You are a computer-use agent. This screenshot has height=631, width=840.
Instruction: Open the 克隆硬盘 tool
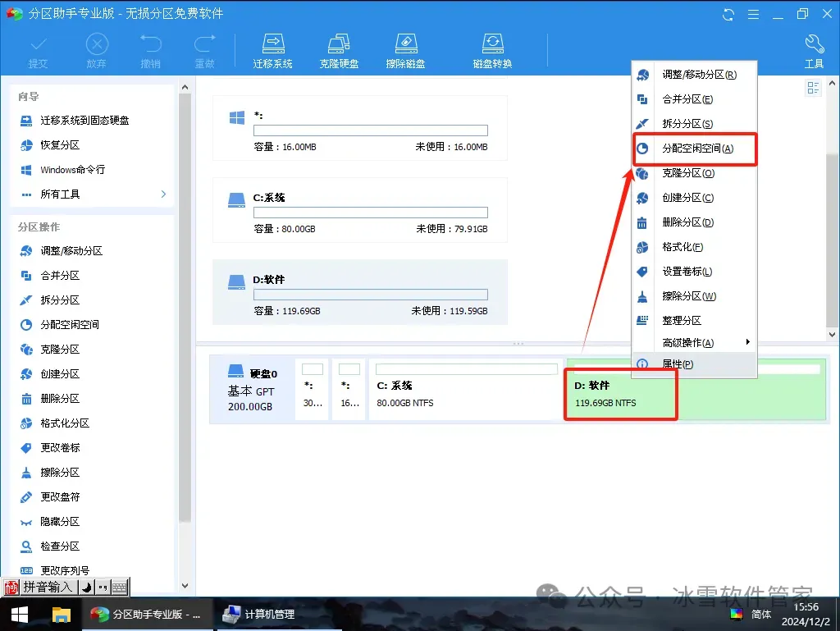tap(339, 52)
